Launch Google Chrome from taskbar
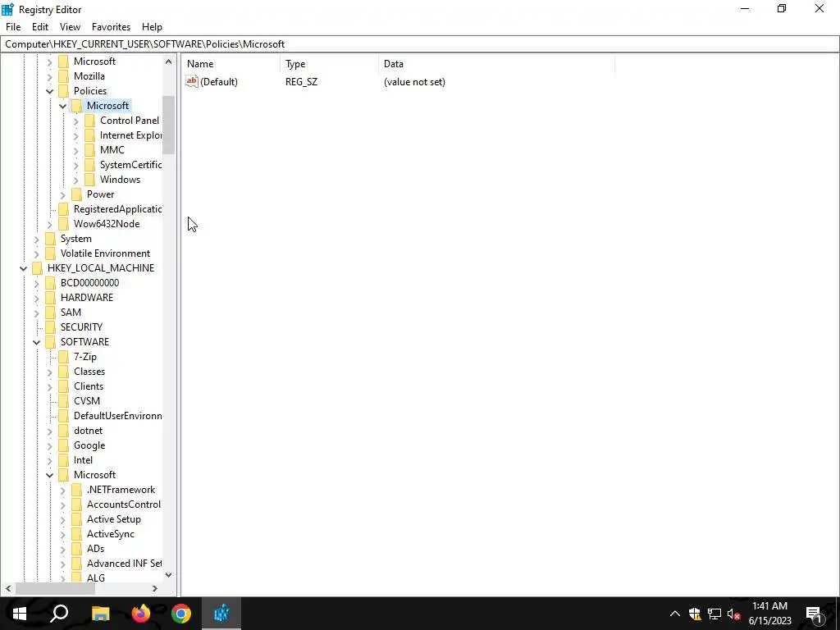840x630 pixels. coord(181,614)
